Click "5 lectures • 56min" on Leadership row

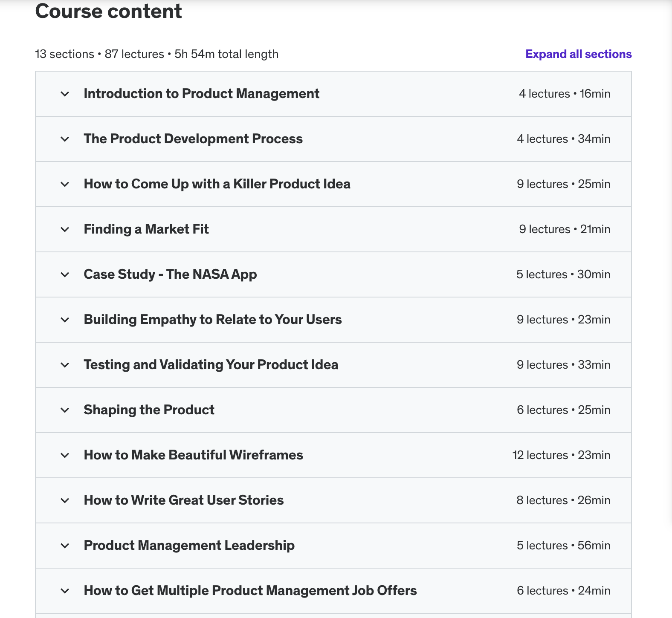click(x=563, y=546)
